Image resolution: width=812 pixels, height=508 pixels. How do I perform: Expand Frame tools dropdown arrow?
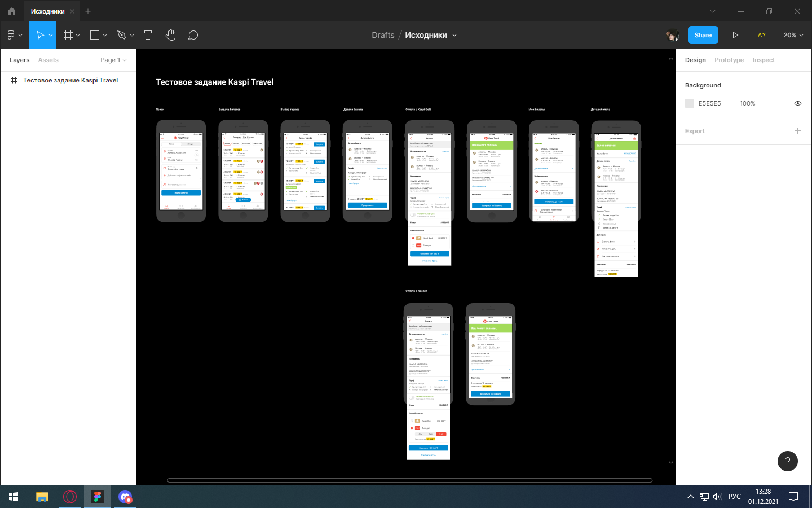[x=78, y=35]
